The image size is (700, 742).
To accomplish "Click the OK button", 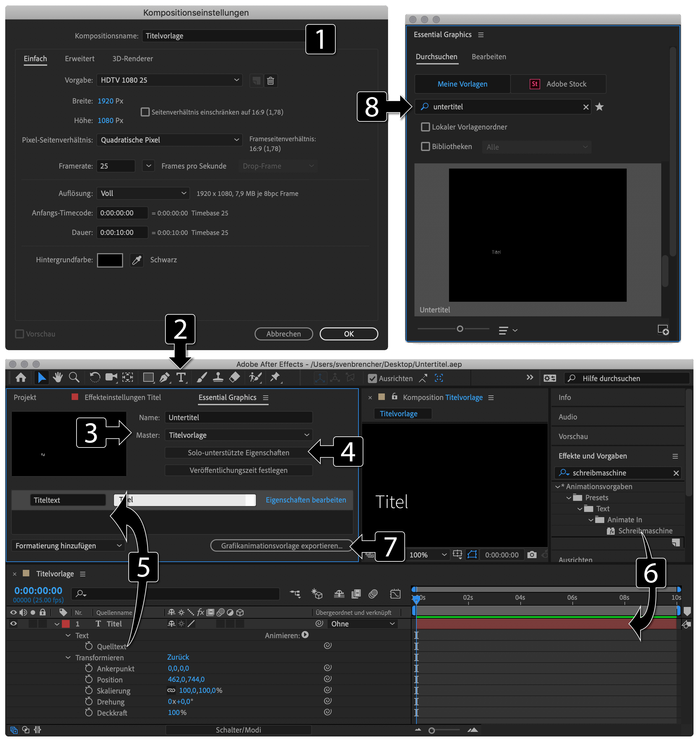I will (x=349, y=334).
